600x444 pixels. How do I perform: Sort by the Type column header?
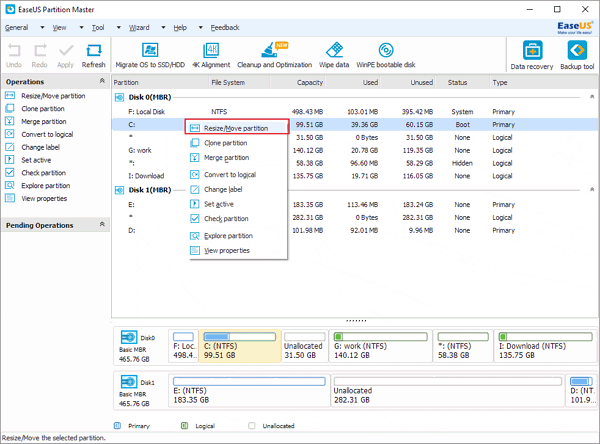pos(543,82)
